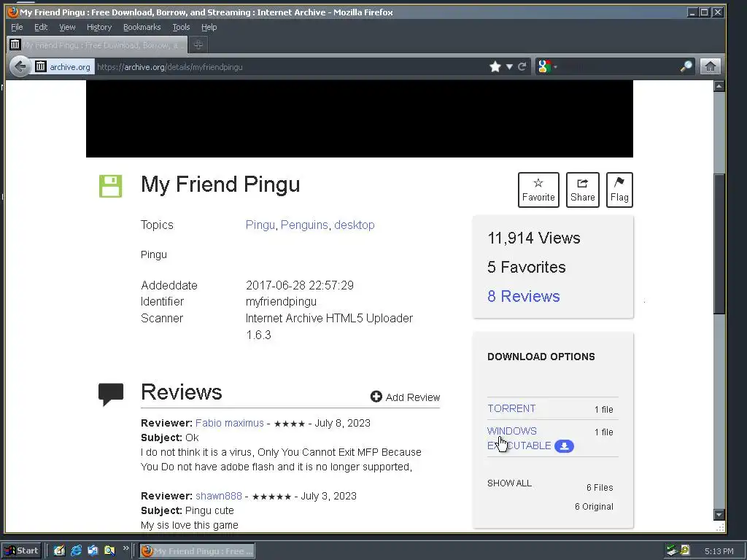The image size is (747, 560).
Task: Open reviewer Fabio maximus profile link
Action: [x=229, y=423]
